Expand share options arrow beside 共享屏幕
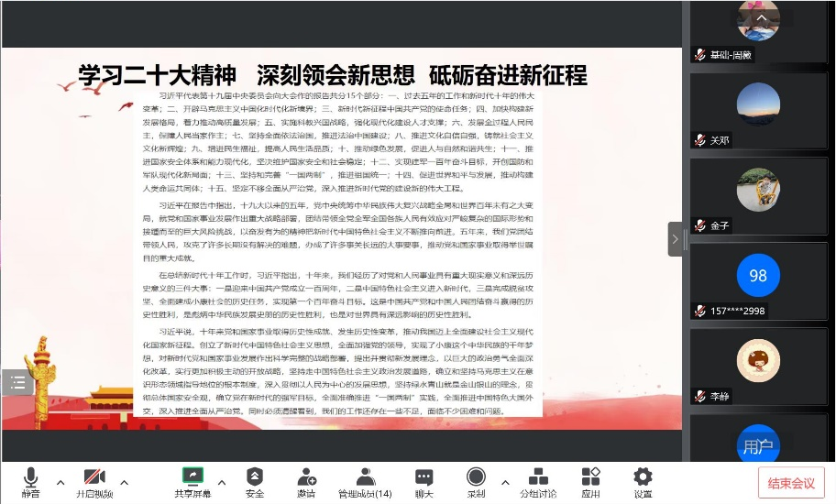Viewport: 836px width, 504px height. click(221, 482)
